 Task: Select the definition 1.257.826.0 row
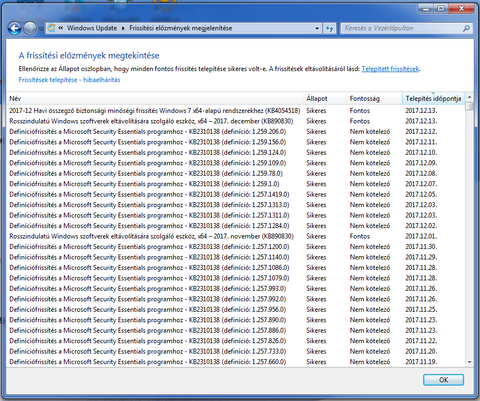pyautogui.click(x=235, y=341)
